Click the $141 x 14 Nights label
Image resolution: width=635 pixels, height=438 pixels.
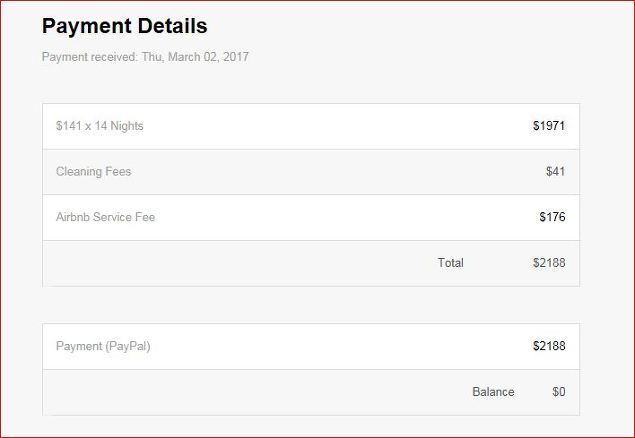point(100,126)
